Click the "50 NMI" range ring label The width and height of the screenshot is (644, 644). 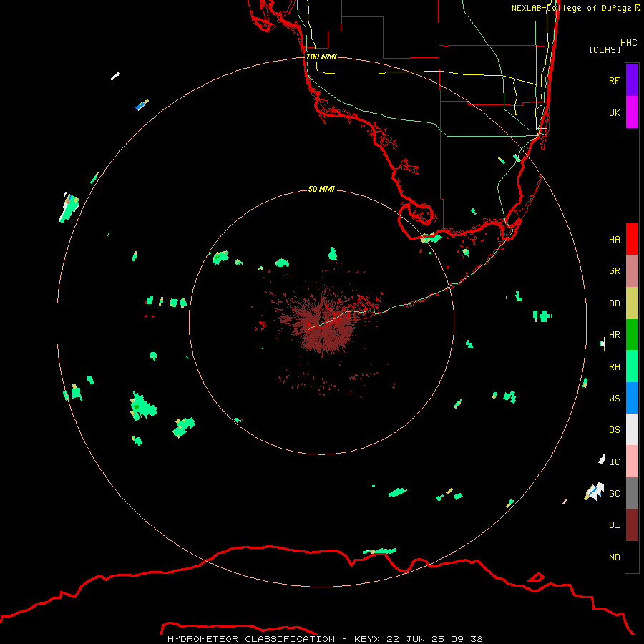click(321, 189)
